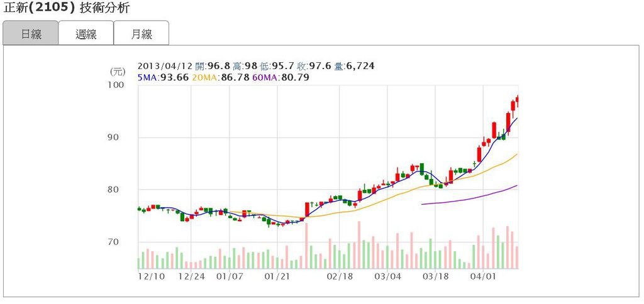Switch to the 日線 daily chart tab
This screenshot has width=644, height=304.
point(31,34)
